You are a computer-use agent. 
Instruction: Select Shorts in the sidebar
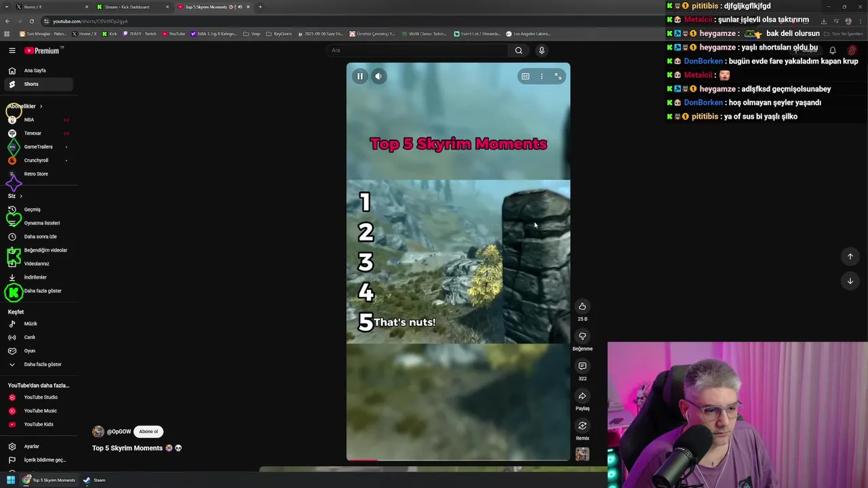(x=39, y=84)
